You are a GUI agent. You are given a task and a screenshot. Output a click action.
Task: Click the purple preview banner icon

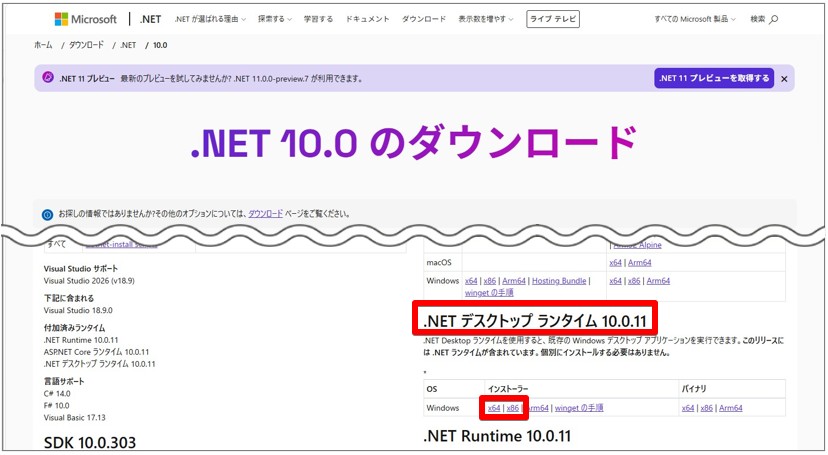click(x=48, y=78)
